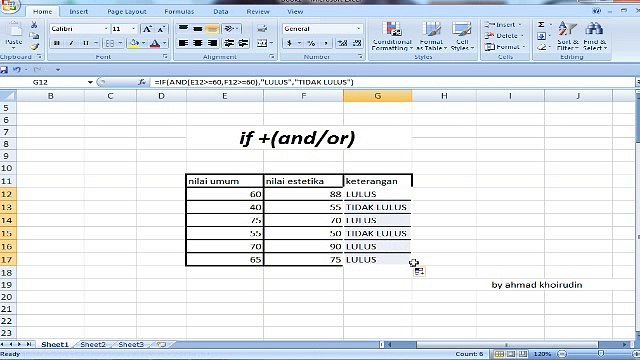This screenshot has height=360, width=640.
Task: Toggle Bold formatting
Action: (57, 43)
